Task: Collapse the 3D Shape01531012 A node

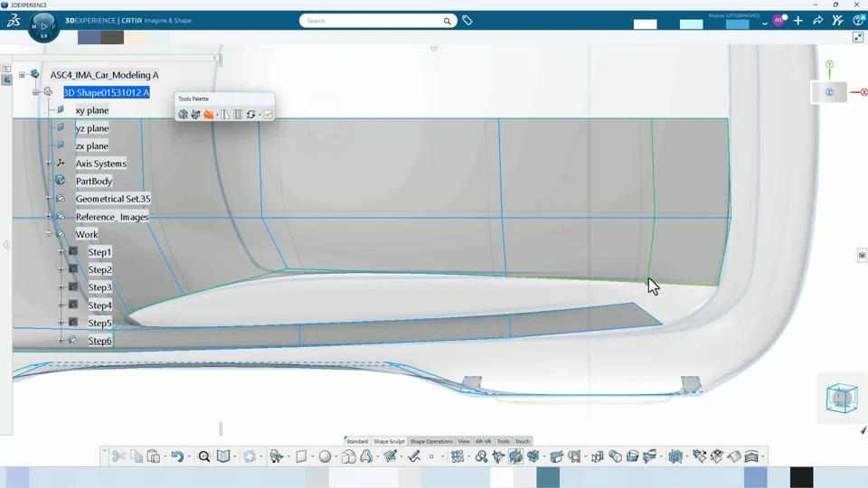Action: click(35, 92)
